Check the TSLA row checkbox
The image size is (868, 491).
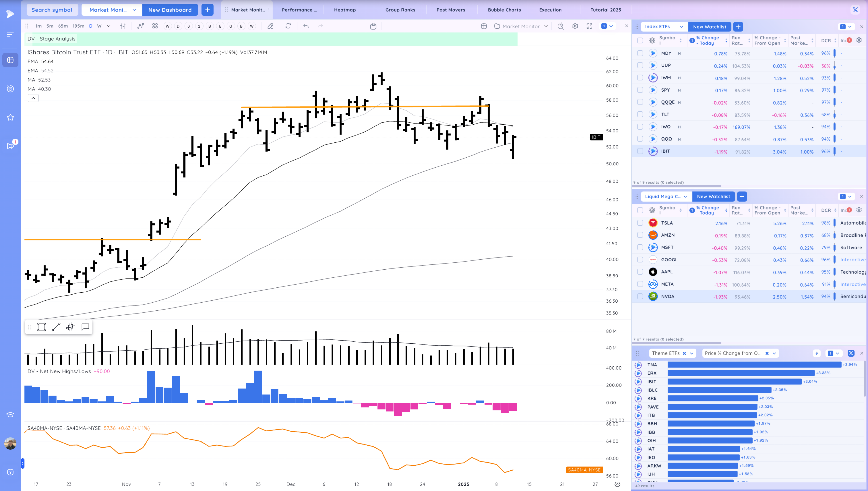(640, 223)
